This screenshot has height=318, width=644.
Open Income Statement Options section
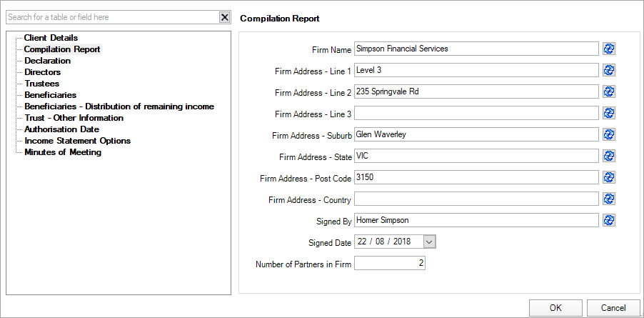coord(77,141)
